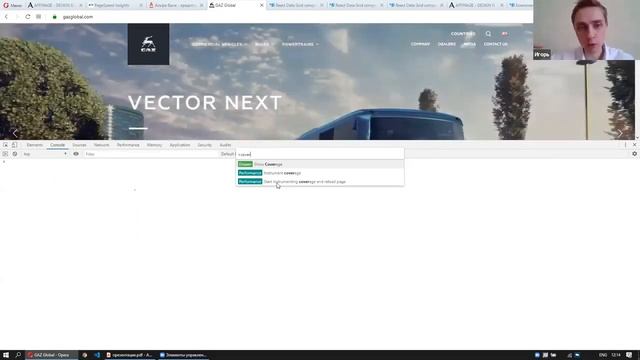The width and height of the screenshot is (640, 360).
Task: Open the Windows notification center
Action: 629,355
